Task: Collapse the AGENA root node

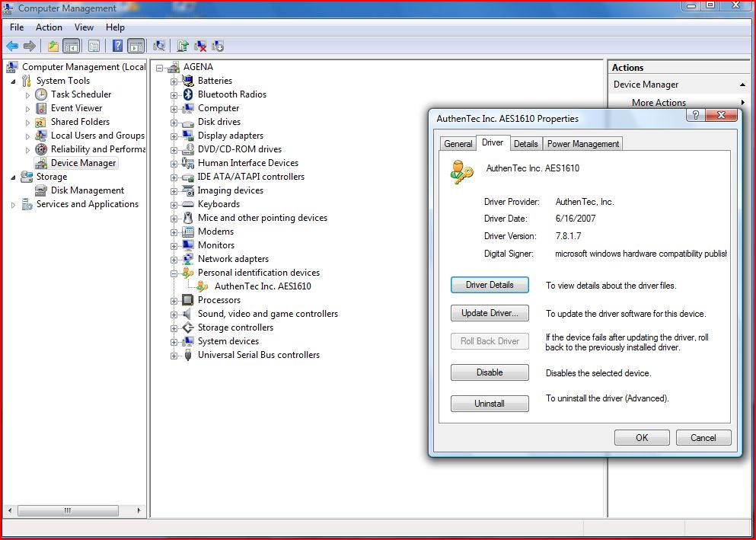Action: click(x=160, y=69)
